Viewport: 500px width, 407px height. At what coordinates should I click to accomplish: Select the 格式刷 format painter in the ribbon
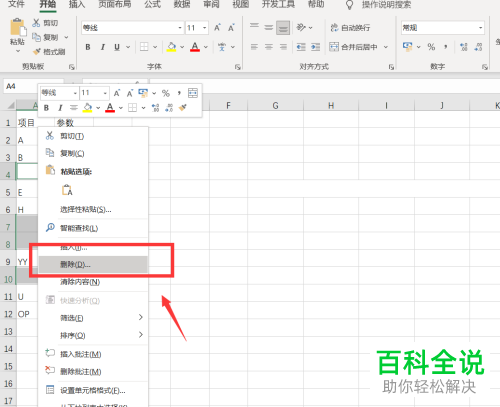[x=49, y=52]
